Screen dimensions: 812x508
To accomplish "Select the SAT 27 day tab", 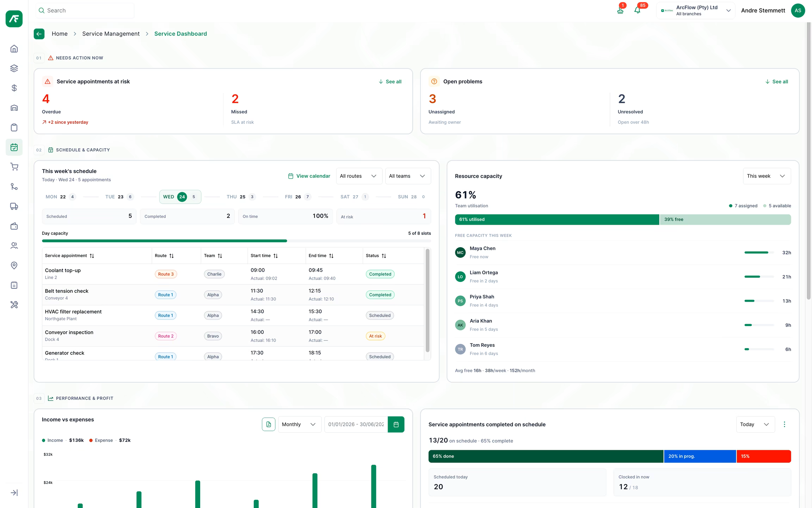I will tap(355, 197).
